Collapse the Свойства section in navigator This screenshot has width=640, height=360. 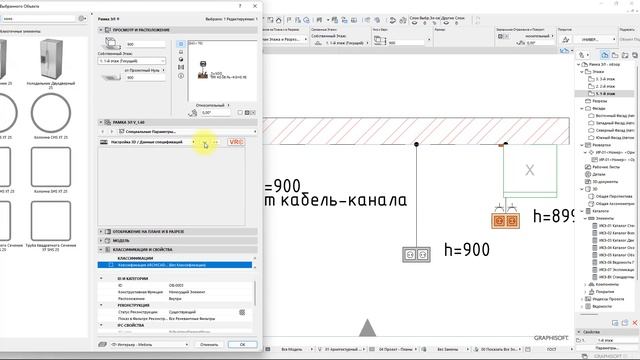point(579,332)
